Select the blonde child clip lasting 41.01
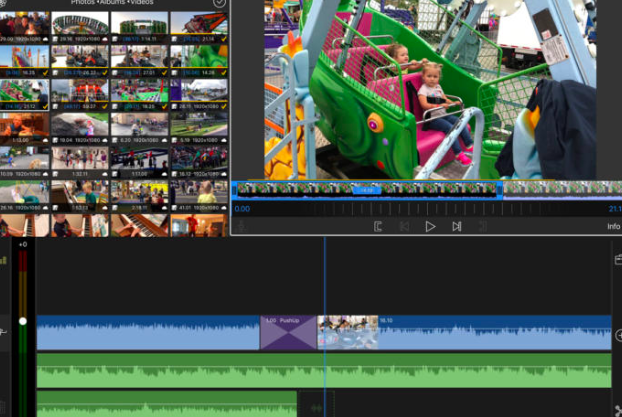The height and width of the screenshot is (417, 622). pyautogui.click(x=199, y=196)
